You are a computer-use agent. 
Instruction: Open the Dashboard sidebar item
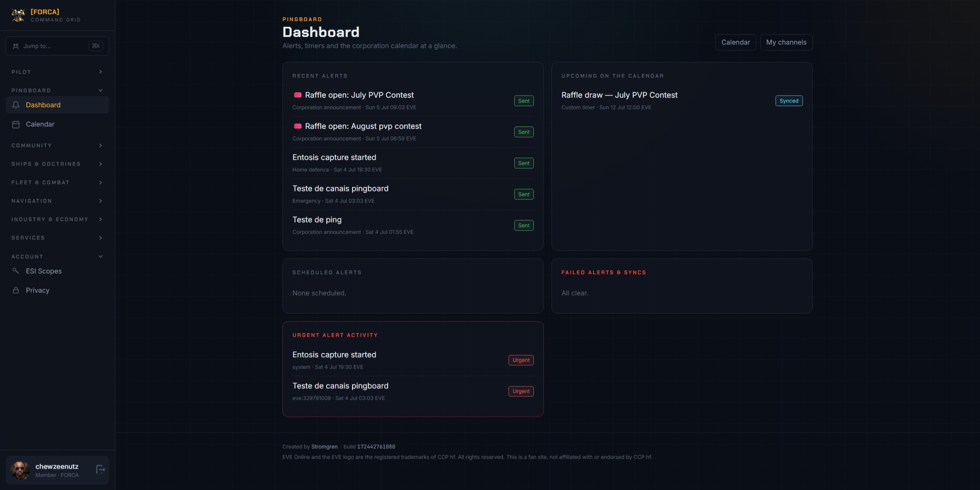point(57,105)
